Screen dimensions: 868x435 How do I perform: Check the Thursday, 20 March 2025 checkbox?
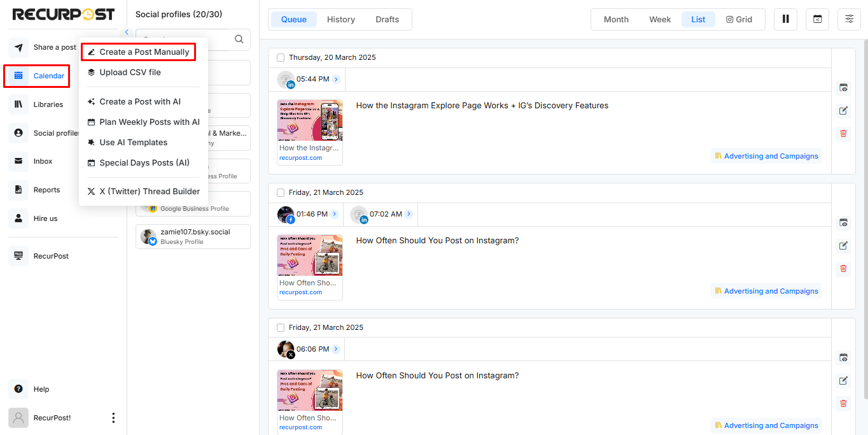(x=281, y=57)
